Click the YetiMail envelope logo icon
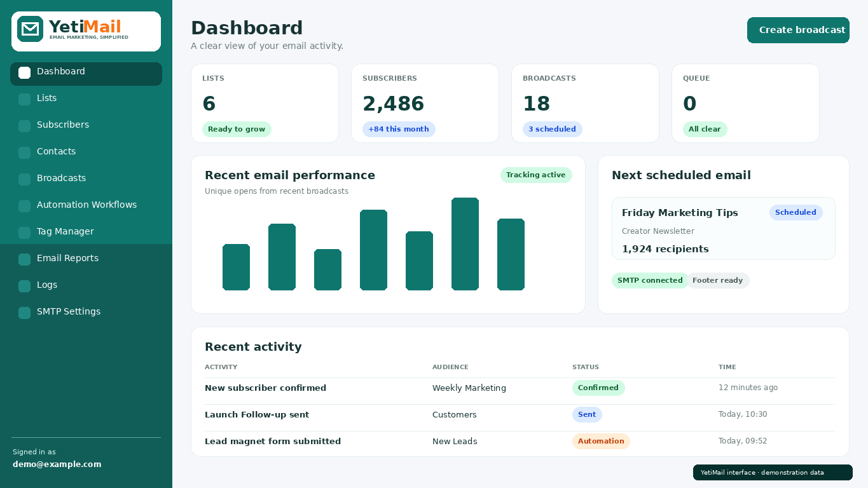Image resolution: width=868 pixels, height=488 pixels. coord(30,29)
